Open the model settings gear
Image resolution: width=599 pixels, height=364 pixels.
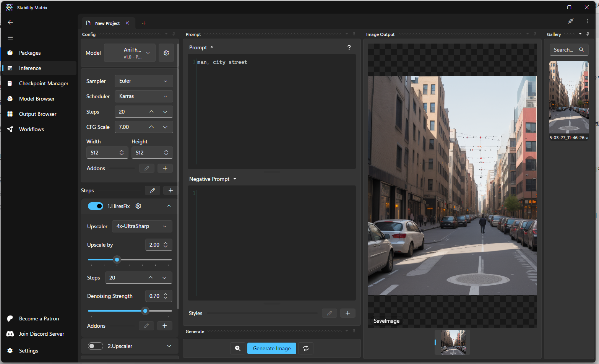[x=166, y=53]
